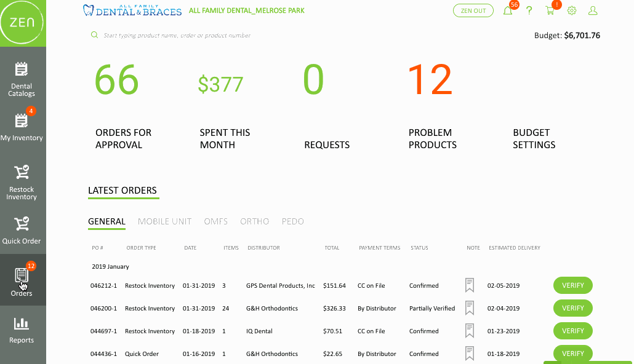Open Restock Inventory cart icon
This screenshot has width=634, height=364.
click(22, 173)
